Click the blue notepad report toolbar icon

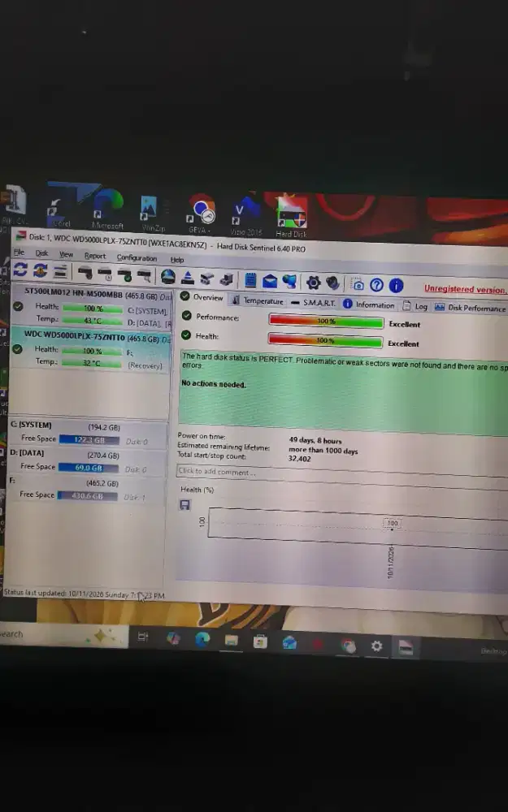tap(250, 280)
